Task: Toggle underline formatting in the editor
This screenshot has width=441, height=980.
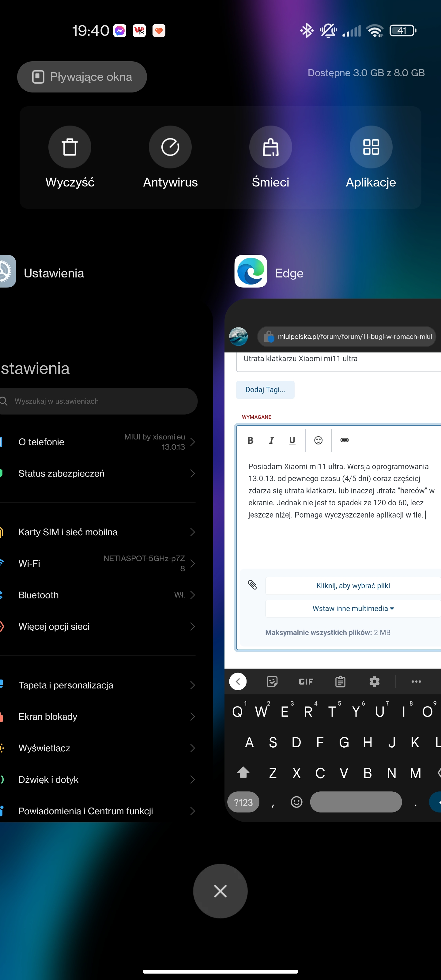Action: point(292,440)
